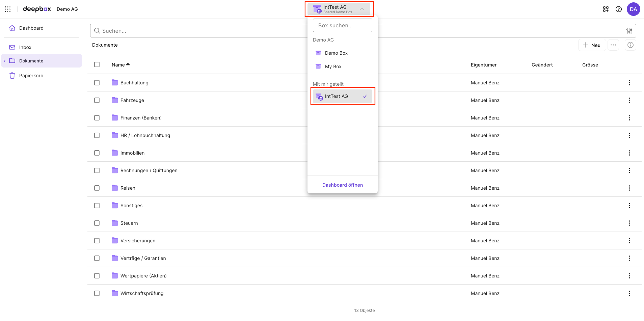The image size is (644, 321).
Task: Click Dashboard öffnen link
Action: pyautogui.click(x=342, y=185)
